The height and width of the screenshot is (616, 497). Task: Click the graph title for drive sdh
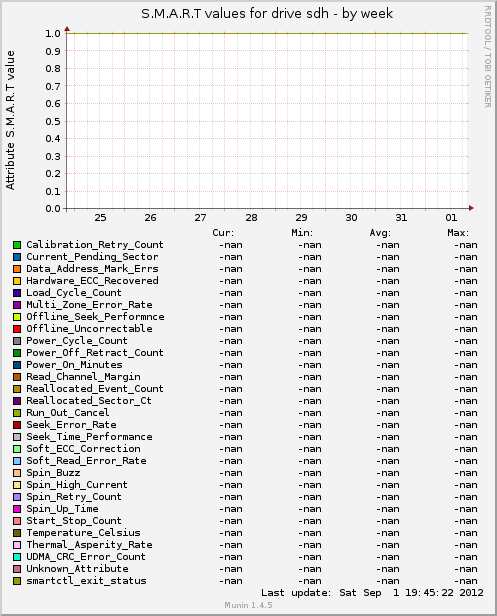pyautogui.click(x=267, y=14)
